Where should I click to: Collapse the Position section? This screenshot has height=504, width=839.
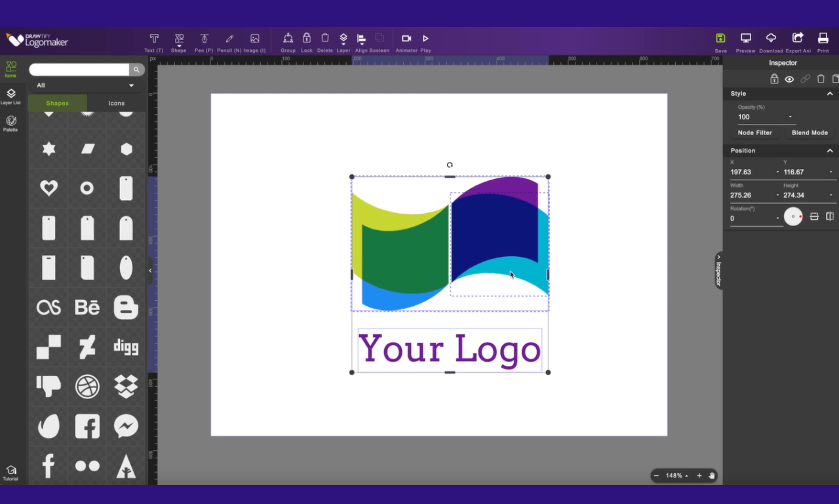click(830, 151)
